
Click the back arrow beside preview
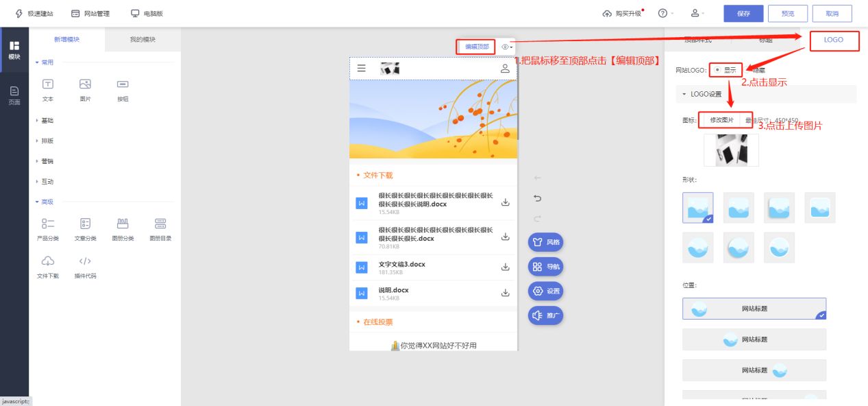pyautogui.click(x=538, y=178)
